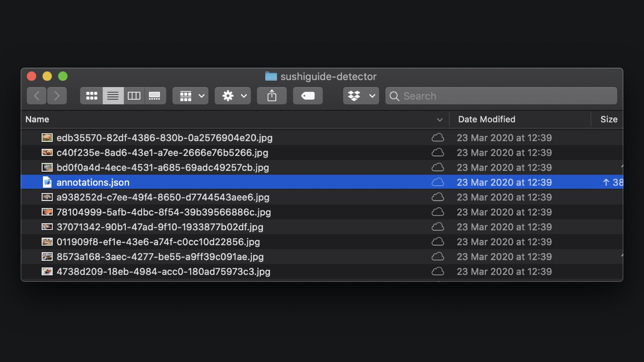Open the group-by arrangement dropdown
The height and width of the screenshot is (362, 644).
pos(191,96)
